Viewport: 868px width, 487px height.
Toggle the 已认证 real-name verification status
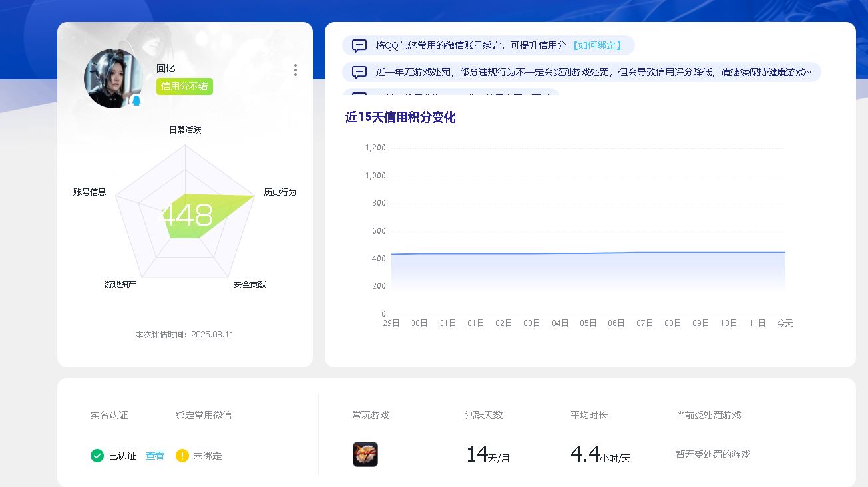(x=122, y=456)
